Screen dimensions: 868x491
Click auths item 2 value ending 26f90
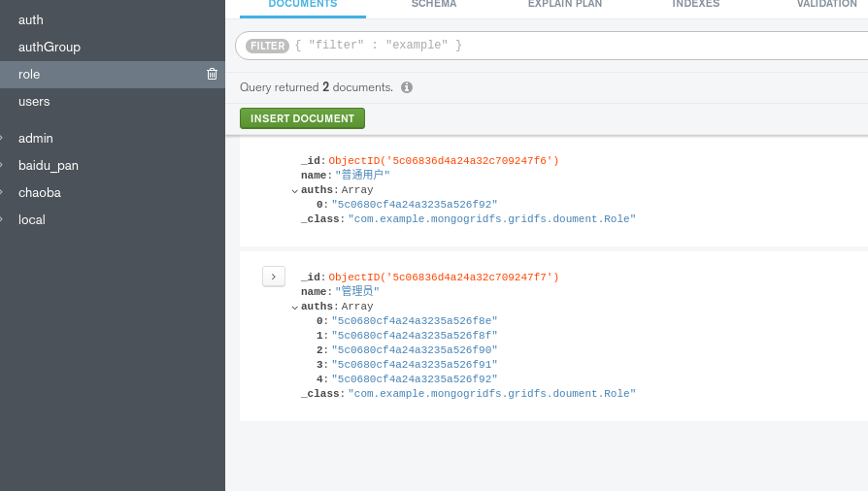click(x=414, y=350)
